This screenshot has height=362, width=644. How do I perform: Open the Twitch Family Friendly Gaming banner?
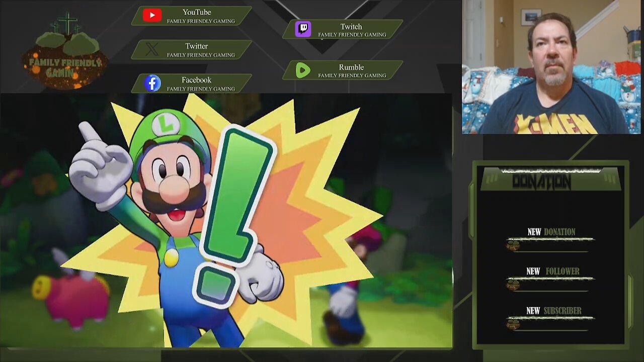coord(343,30)
